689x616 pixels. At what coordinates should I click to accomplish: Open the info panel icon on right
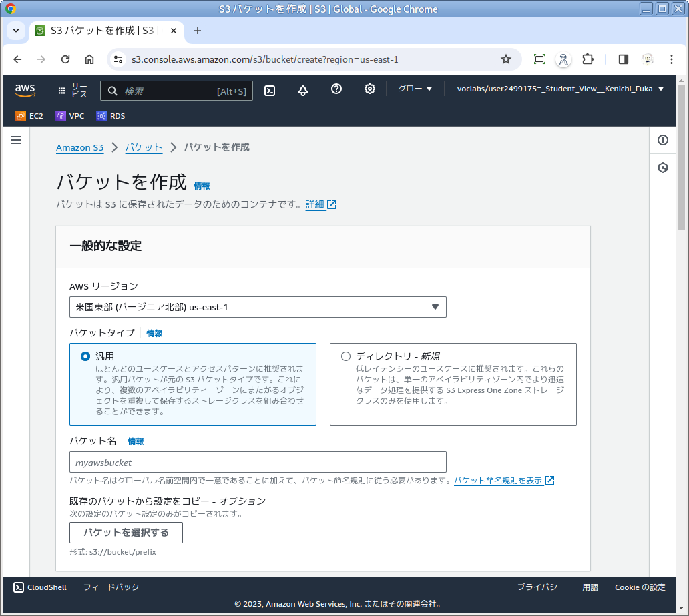[x=663, y=140]
